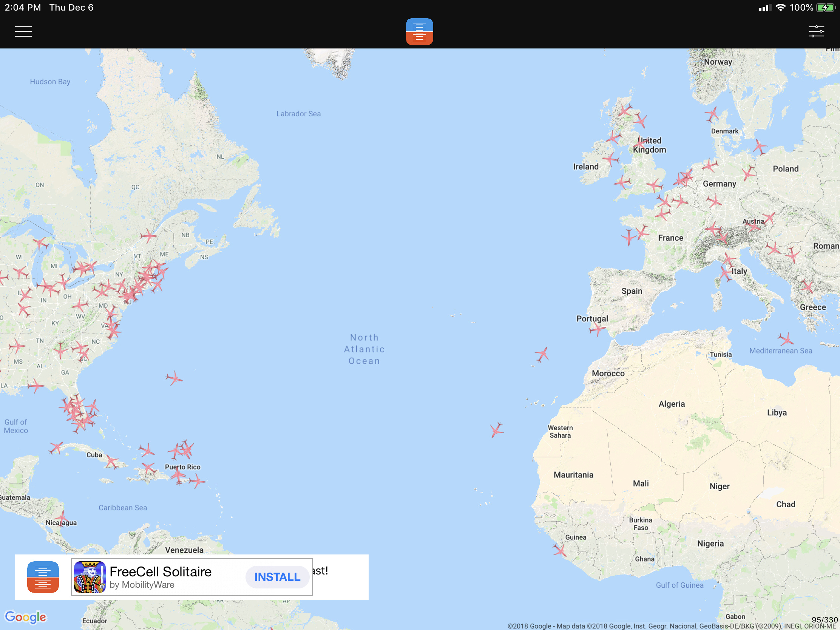Viewport: 840px width, 630px height.
Task: Tap the airplane southwest of Portugal
Action: 542,354
